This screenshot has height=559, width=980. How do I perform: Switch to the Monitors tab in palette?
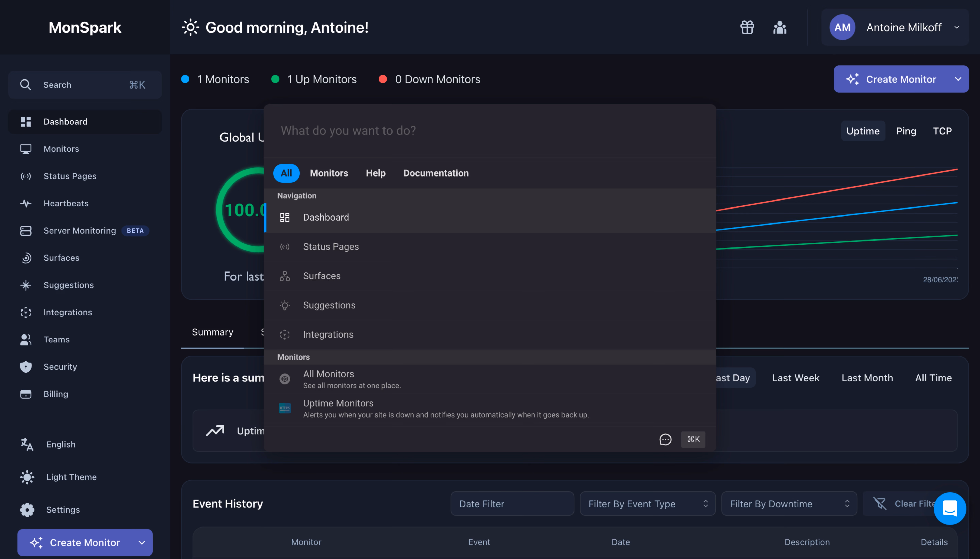tap(329, 173)
